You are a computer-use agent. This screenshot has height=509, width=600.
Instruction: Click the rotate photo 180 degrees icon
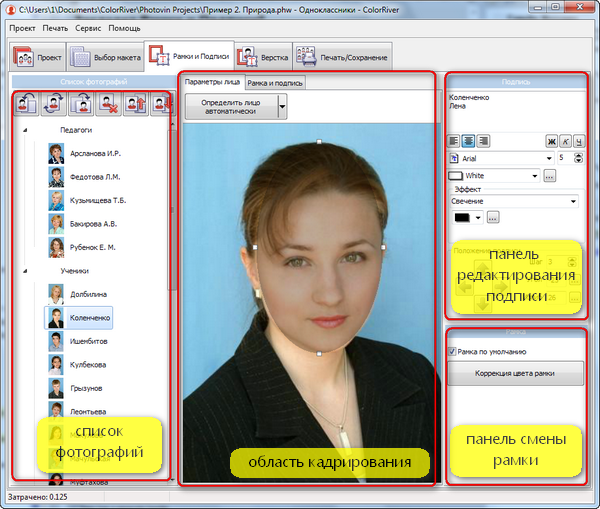54,104
